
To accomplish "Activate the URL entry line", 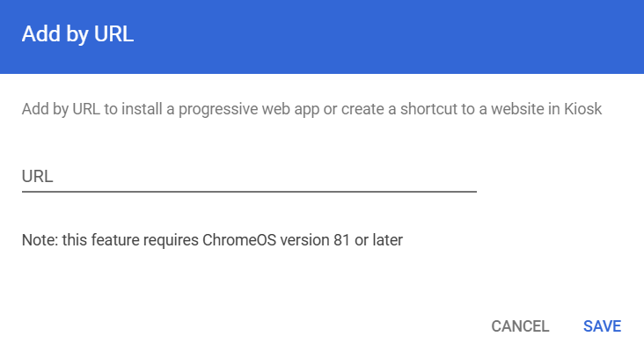I will coord(249,177).
